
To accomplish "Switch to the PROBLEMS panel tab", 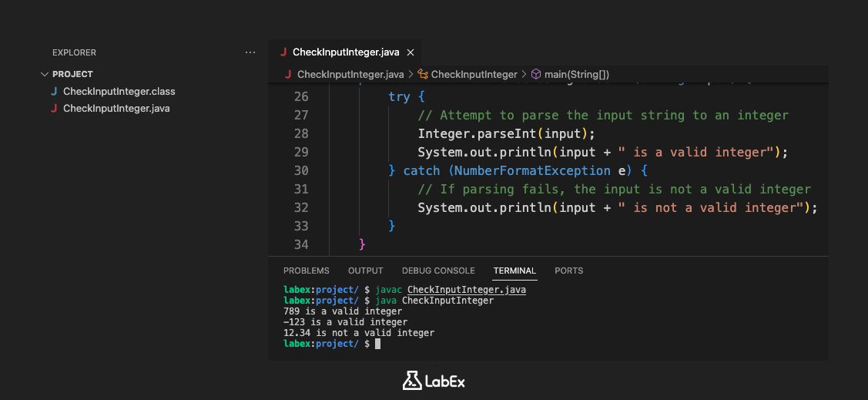I will (306, 271).
